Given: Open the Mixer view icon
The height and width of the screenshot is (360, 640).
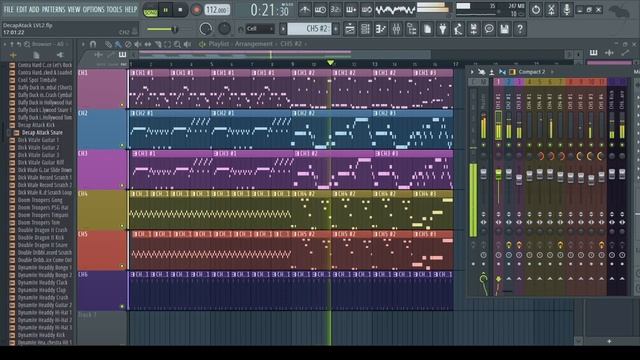Looking at the screenshot, I should coord(396,29).
